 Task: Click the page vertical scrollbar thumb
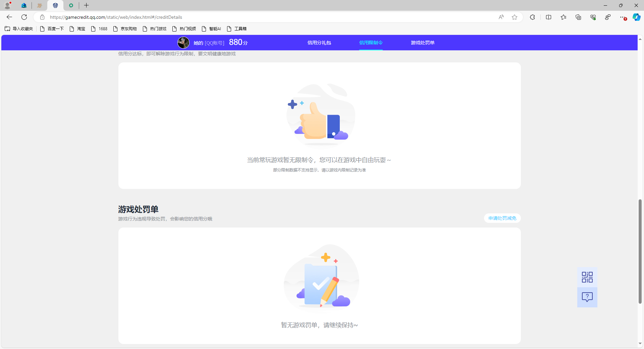(640, 251)
